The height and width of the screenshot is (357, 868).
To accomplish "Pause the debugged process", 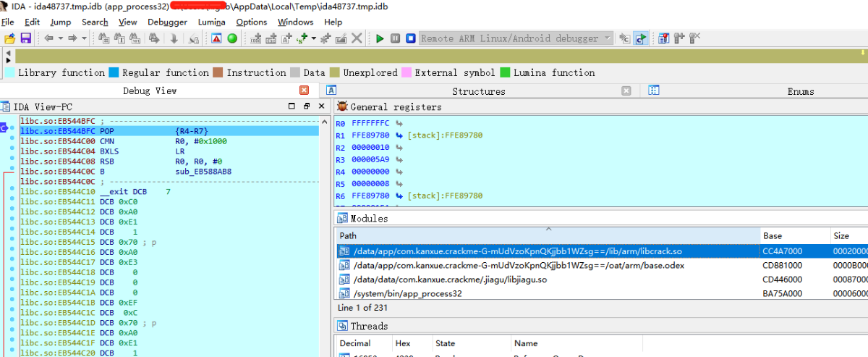I will click(395, 38).
